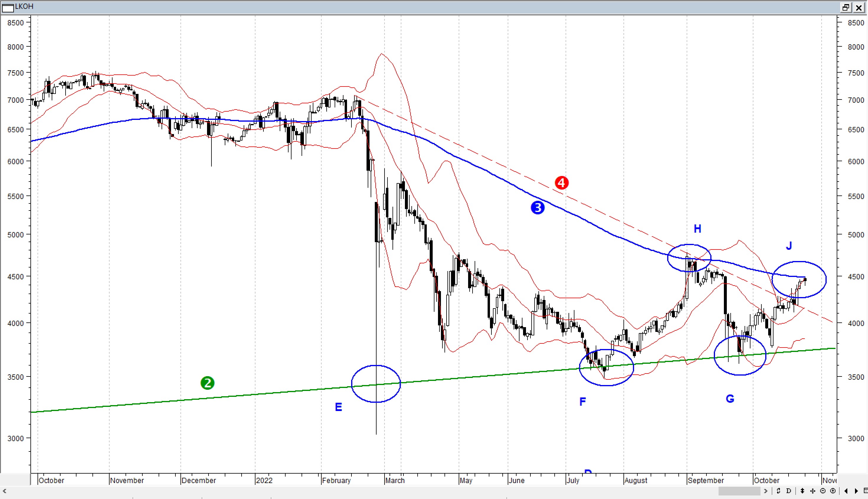Restore down the LKOH chart window
868x499 pixels.
pos(846,7)
